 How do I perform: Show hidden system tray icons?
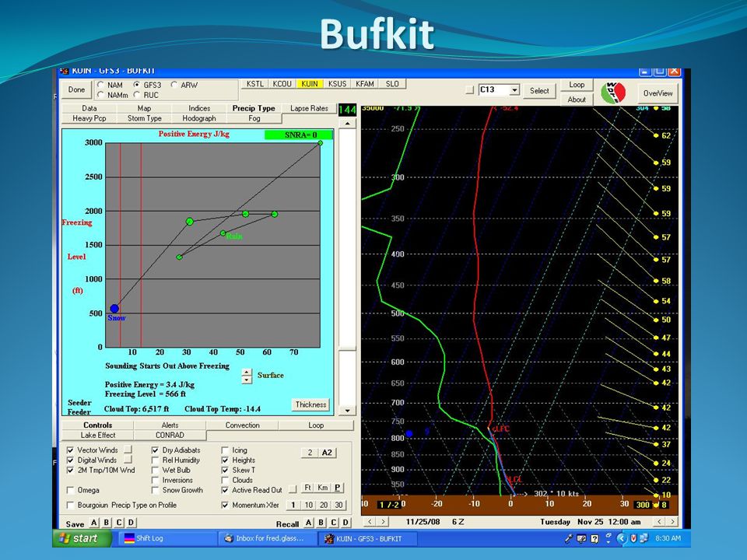click(621, 538)
